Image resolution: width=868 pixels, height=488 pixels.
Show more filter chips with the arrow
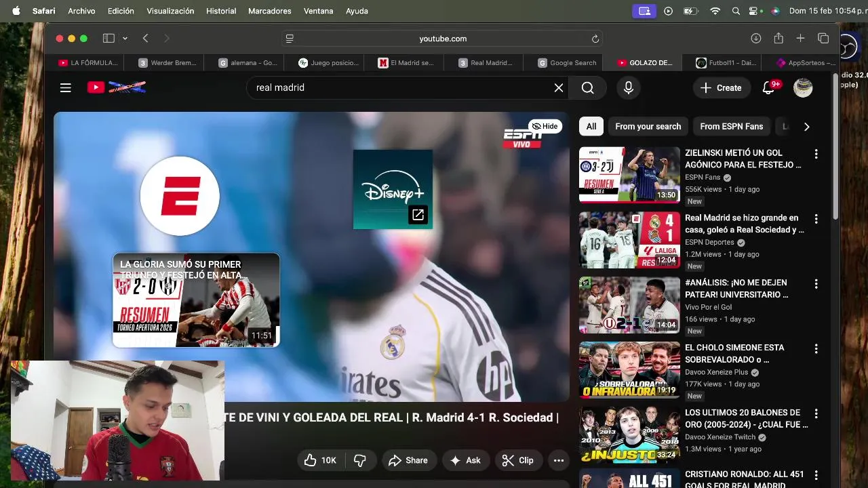(806, 126)
